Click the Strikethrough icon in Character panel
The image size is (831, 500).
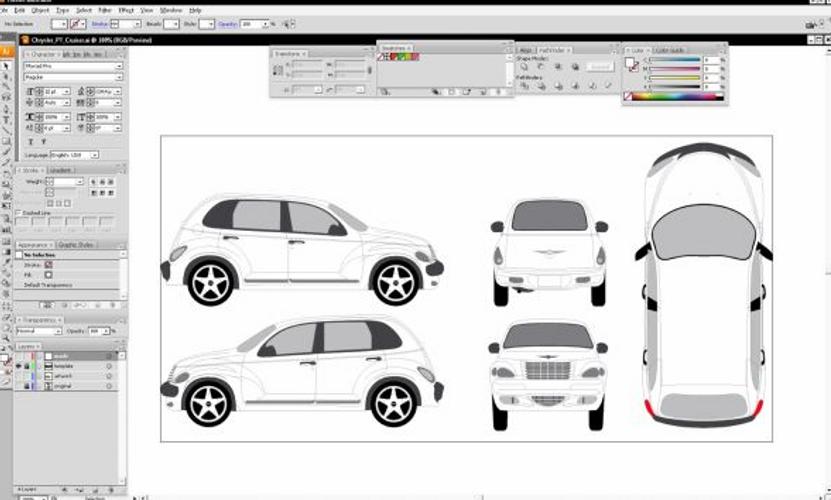click(43, 142)
